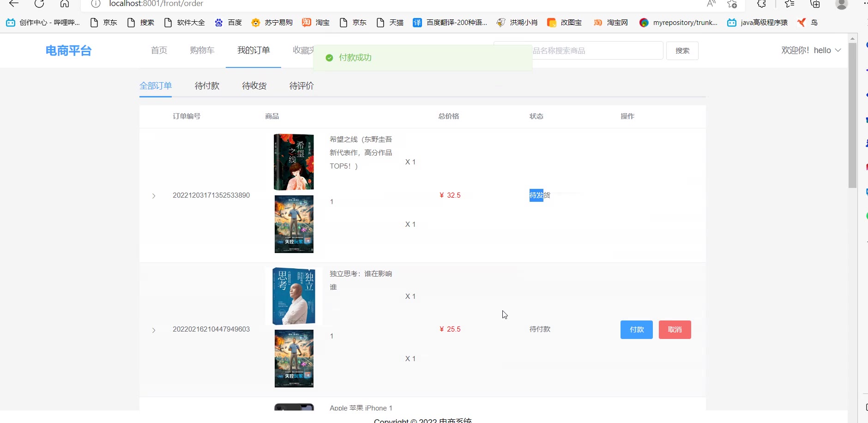Select 我的订单 in the navigation menu
The width and height of the screenshot is (868, 423).
coord(253,50)
